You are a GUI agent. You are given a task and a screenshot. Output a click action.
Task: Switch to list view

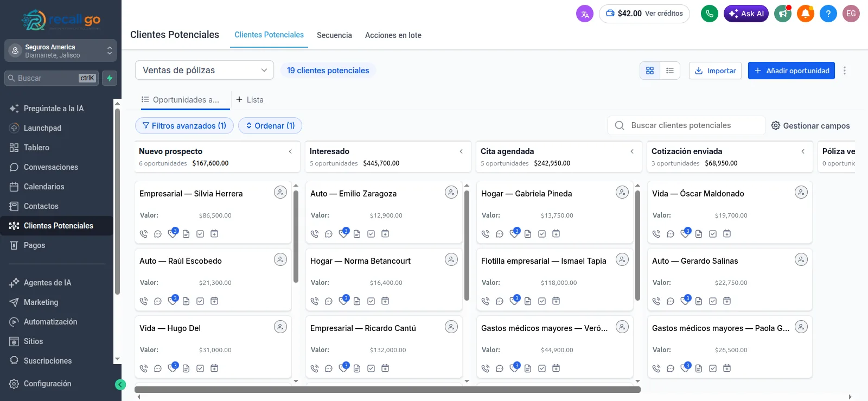(670, 71)
